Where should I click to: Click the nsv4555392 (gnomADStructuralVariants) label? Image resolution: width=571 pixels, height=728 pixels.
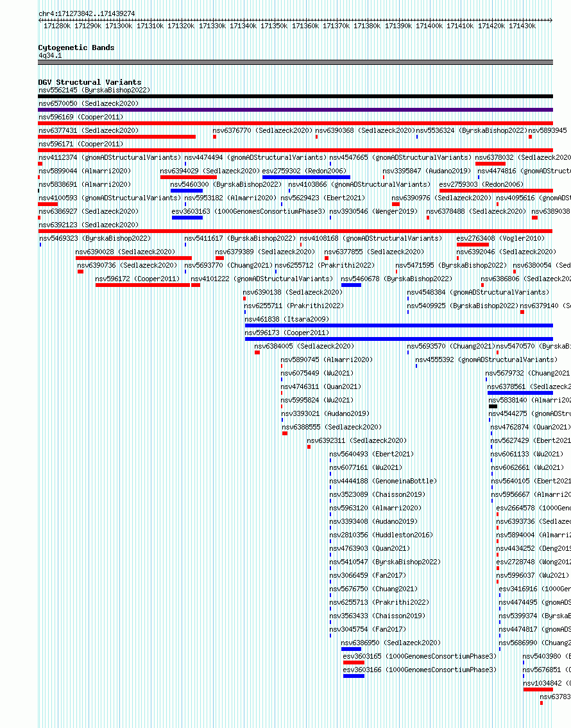(486, 360)
